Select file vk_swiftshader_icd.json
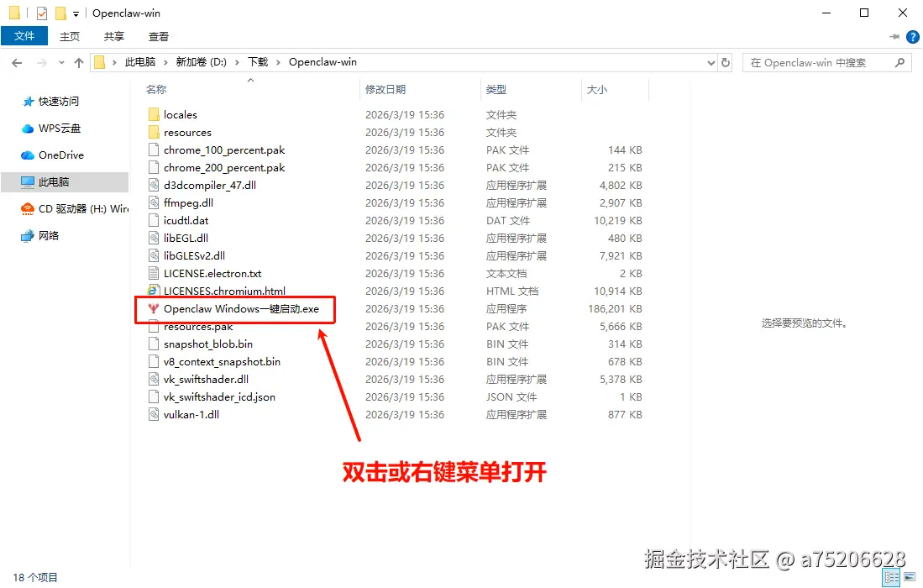This screenshot has width=923, height=588. [219, 397]
